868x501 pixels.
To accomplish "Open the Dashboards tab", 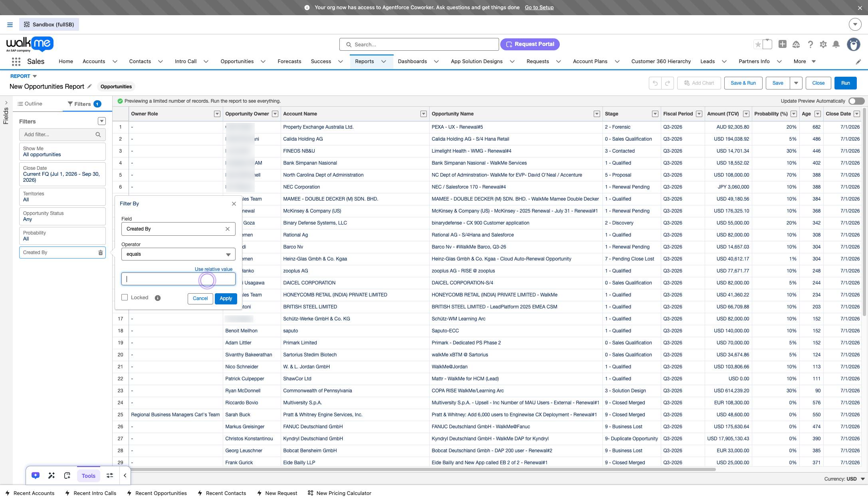I will pyautogui.click(x=412, y=62).
